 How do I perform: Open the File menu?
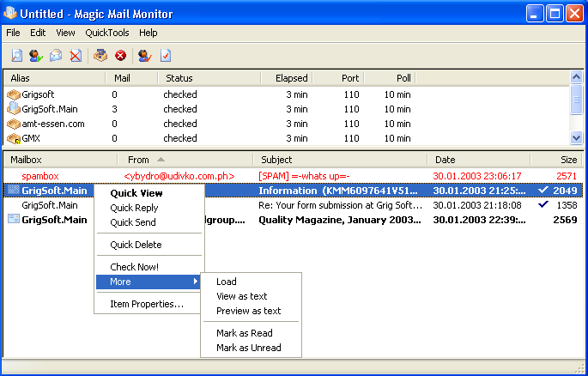point(13,33)
